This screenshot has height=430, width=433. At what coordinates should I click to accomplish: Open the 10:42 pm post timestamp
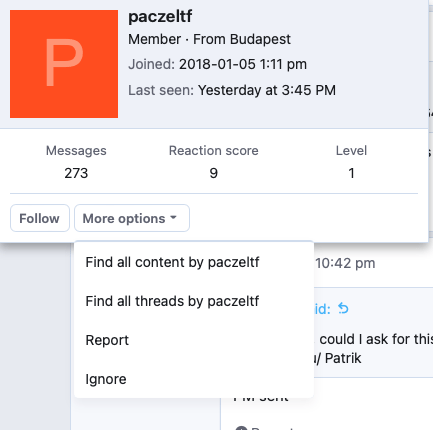click(x=345, y=263)
